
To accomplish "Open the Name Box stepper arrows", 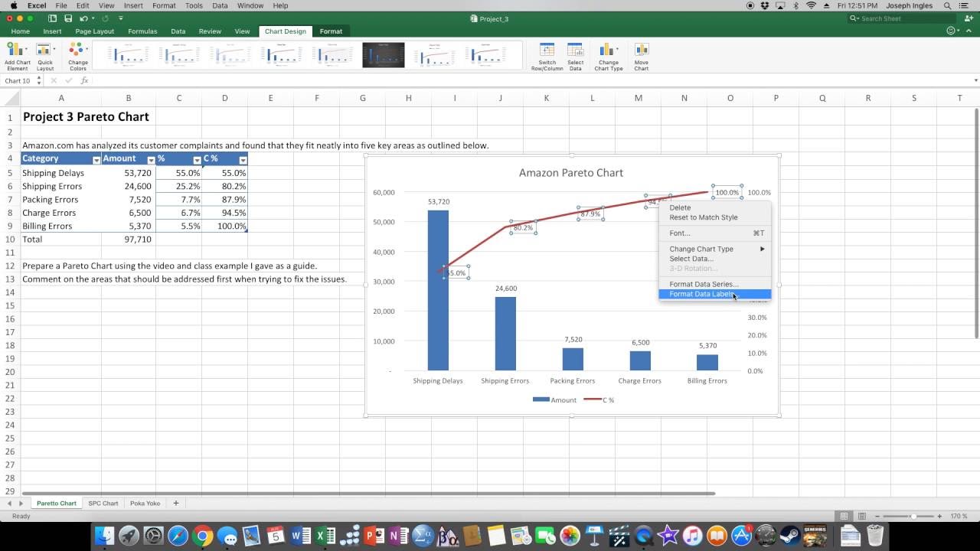I will (x=39, y=80).
